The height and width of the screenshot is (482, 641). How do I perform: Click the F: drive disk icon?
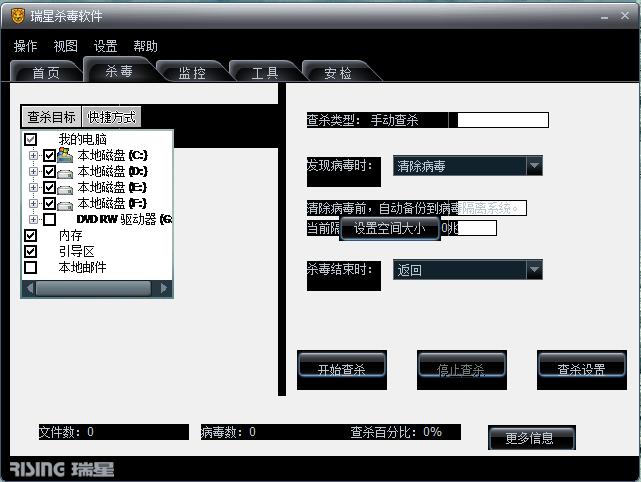(x=65, y=205)
